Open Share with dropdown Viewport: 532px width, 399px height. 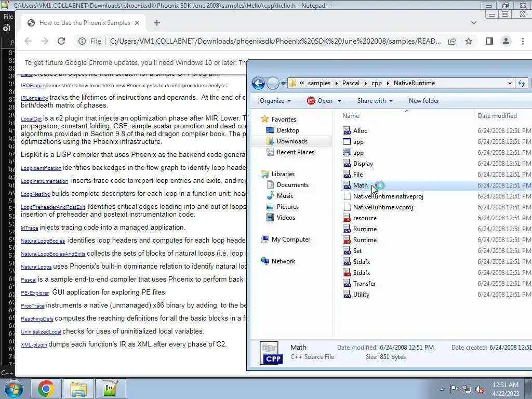pos(375,101)
